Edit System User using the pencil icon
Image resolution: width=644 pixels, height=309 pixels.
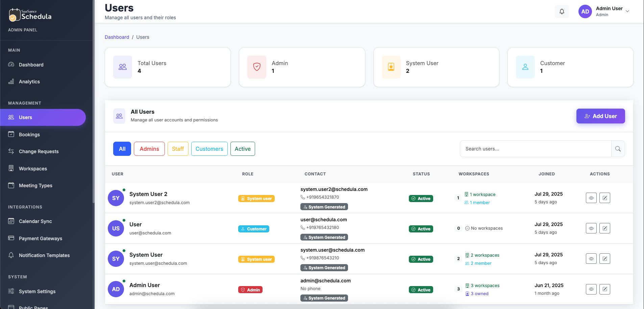[x=605, y=258]
